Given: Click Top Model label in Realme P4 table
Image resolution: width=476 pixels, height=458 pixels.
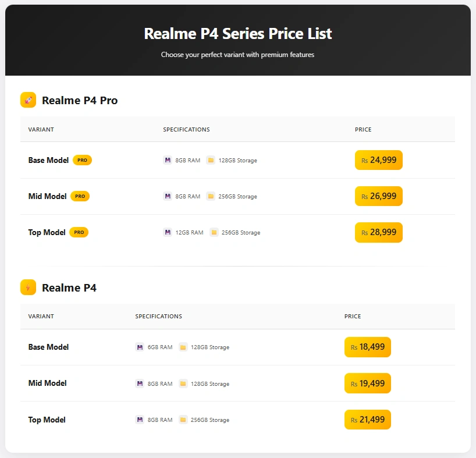Looking at the screenshot, I should (x=47, y=420).
